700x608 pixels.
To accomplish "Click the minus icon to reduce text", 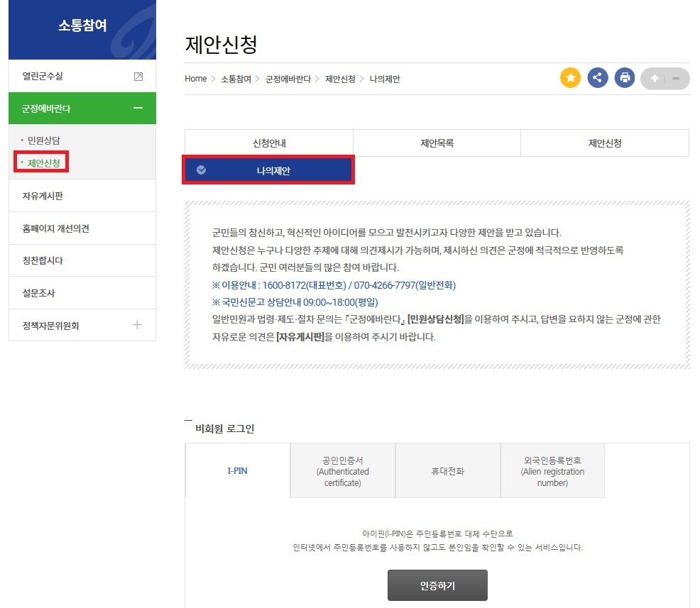I will coord(674,78).
